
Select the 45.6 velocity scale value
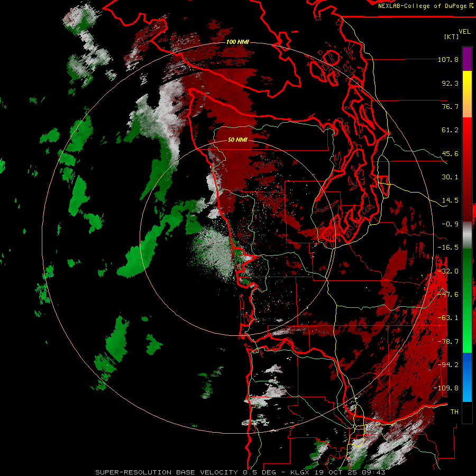450,153
